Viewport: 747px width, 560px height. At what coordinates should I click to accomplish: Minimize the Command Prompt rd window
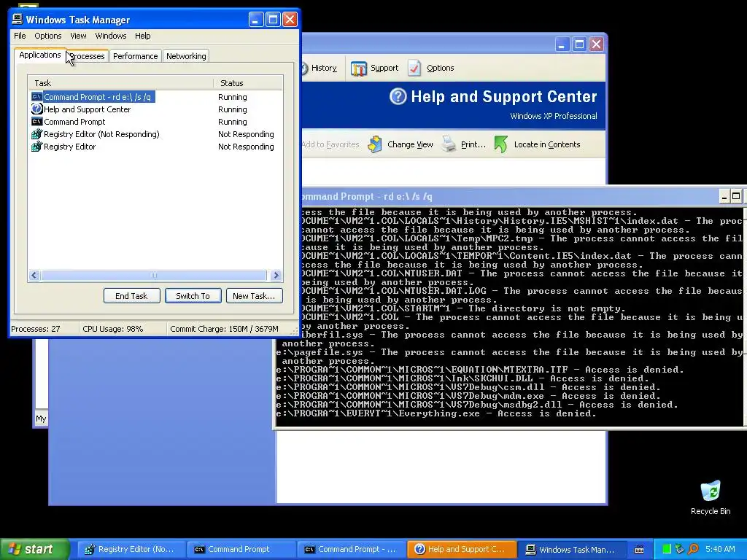[724, 197]
